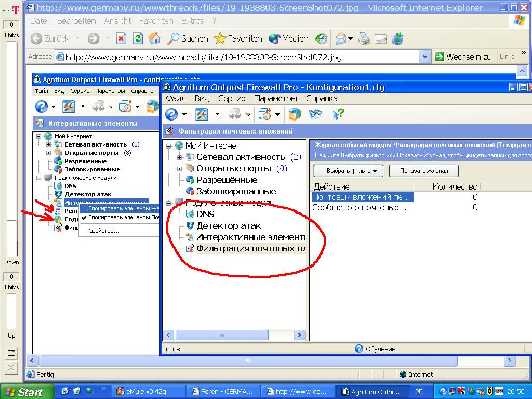
Task: Click the IE vertical scrollbar up arrow
Action: click(522, 71)
